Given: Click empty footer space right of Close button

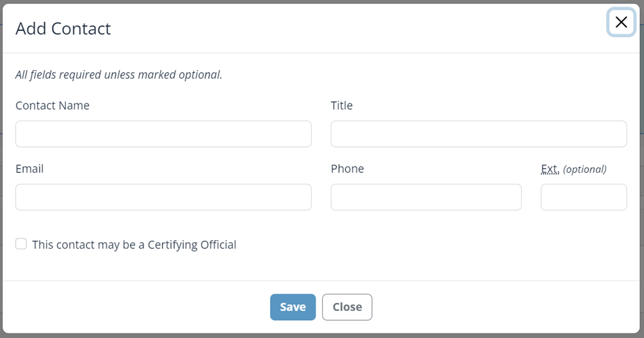Looking at the screenshot, I should (x=502, y=307).
